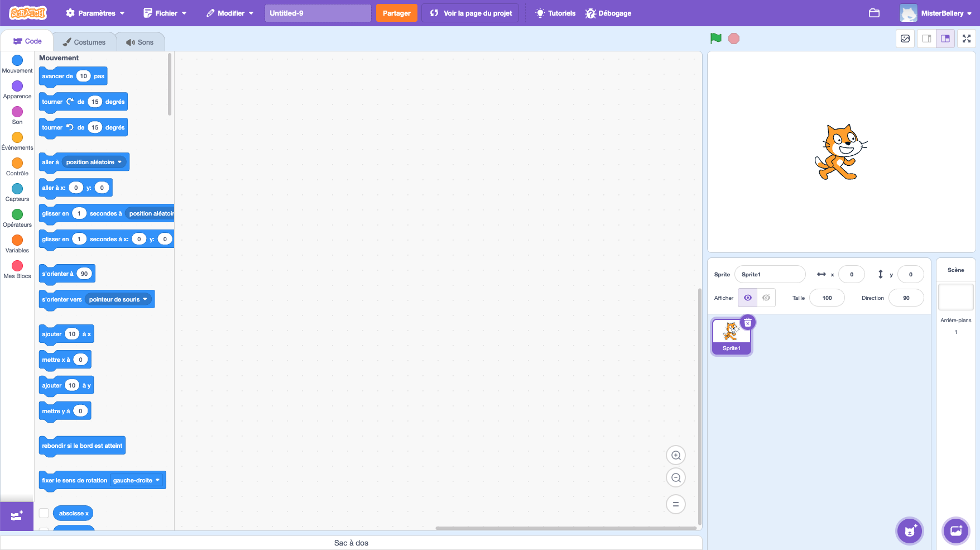
Task: Switch to the Costumes tab
Action: 84,42
